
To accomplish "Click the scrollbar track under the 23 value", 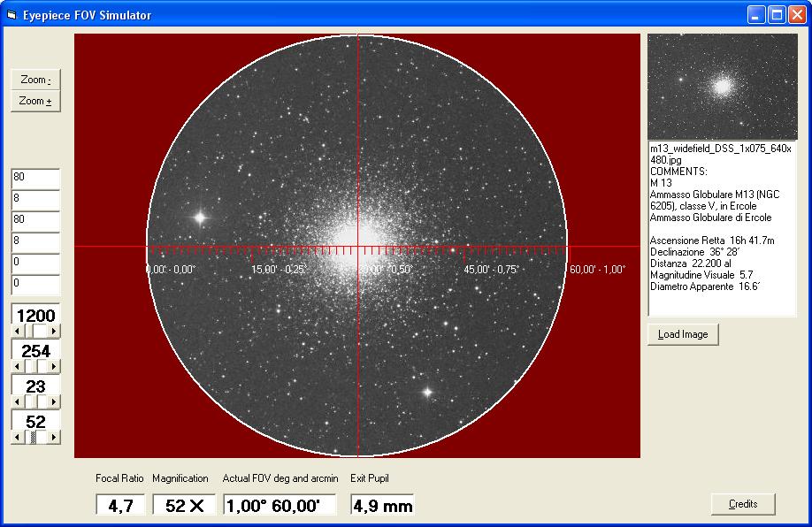I will pyautogui.click(x=35, y=401).
